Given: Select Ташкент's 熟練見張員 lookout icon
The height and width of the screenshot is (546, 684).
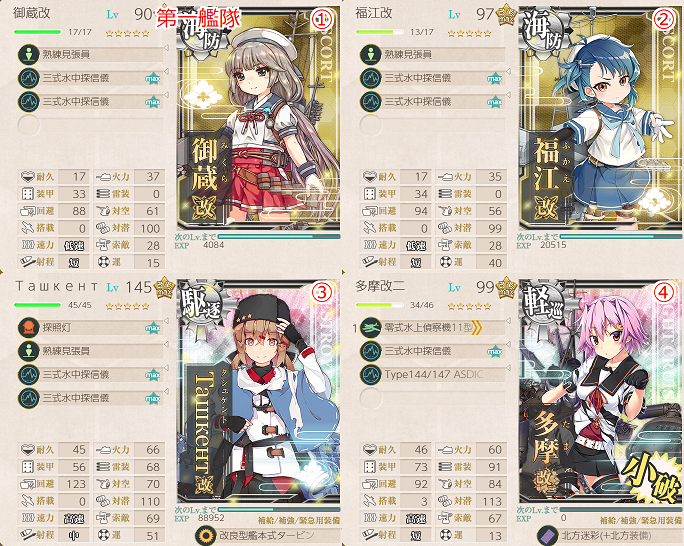Looking at the screenshot, I should (29, 351).
